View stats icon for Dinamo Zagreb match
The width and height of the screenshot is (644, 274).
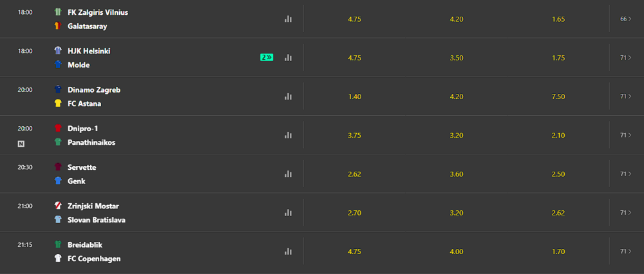coord(288,96)
